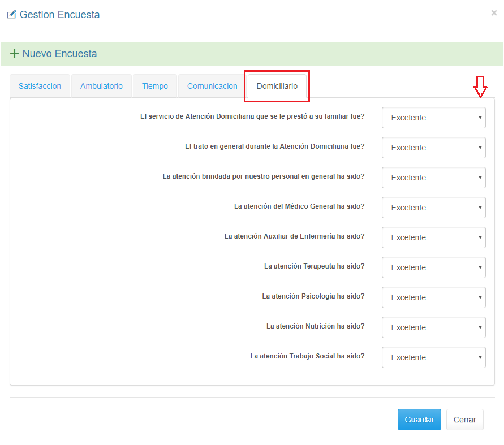Screen dimensions: 504x445
Task: Open dropdown for atención brindada por personal
Action: pos(433,178)
